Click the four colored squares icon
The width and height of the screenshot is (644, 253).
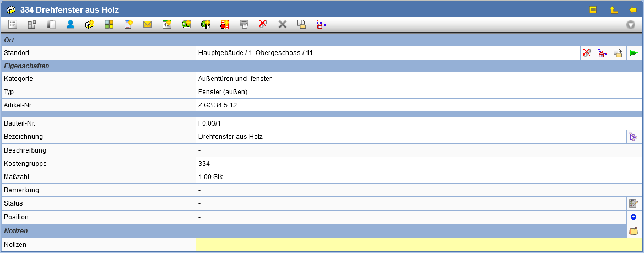pyautogui.click(x=109, y=24)
